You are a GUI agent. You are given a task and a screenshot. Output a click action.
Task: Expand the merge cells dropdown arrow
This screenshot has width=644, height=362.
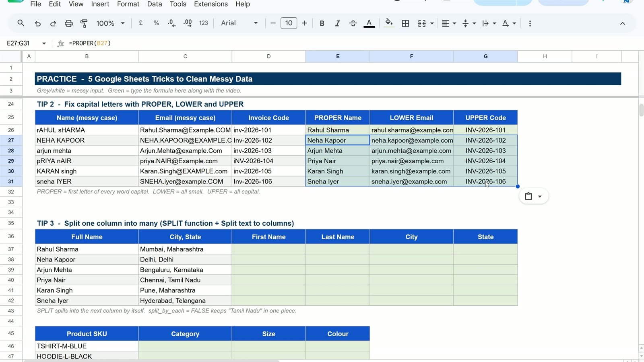(432, 23)
